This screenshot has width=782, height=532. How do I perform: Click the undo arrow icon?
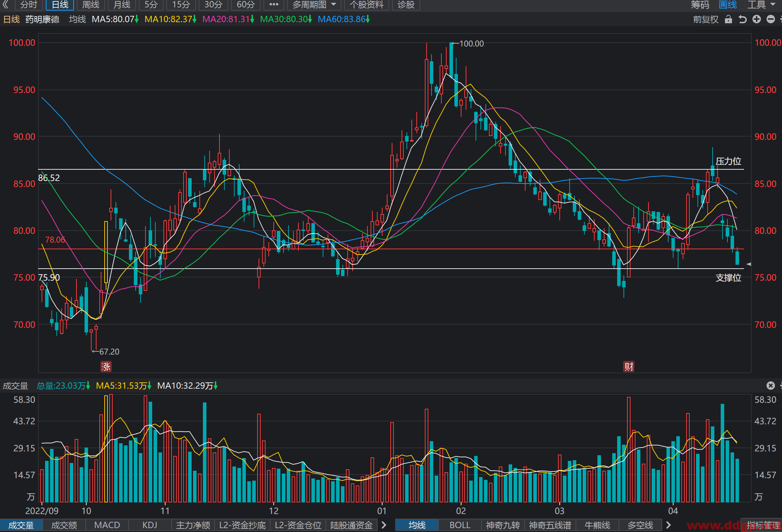pos(743,19)
